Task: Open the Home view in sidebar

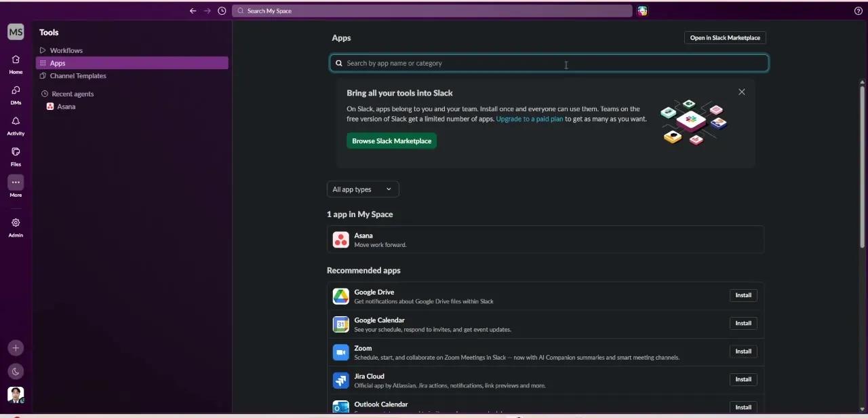Action: pyautogui.click(x=16, y=63)
